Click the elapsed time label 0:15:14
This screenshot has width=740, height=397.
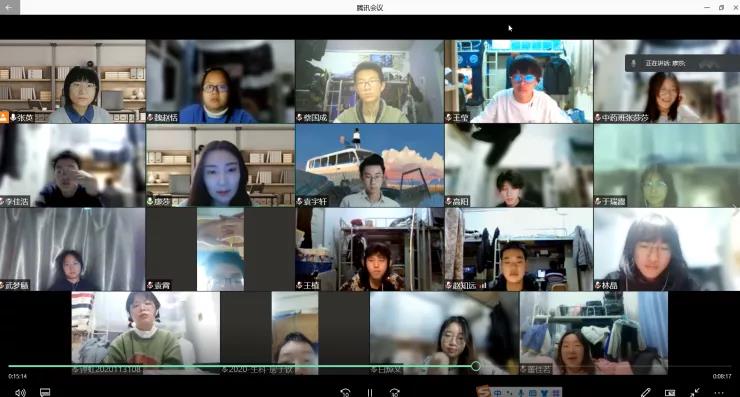17,376
